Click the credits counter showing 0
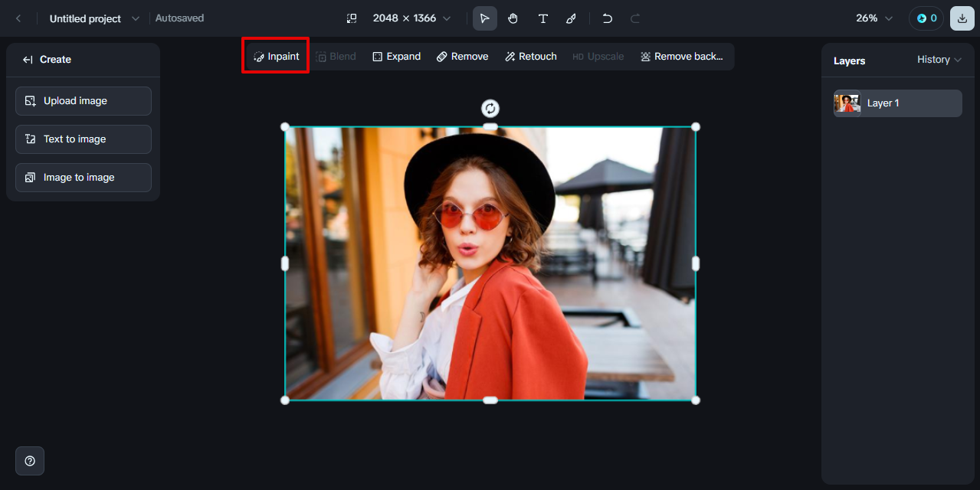 926,18
